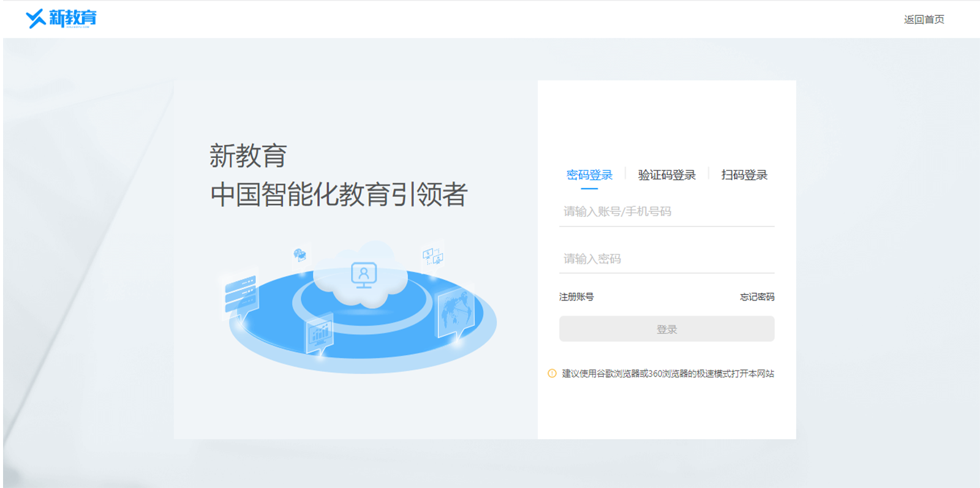Click the 新教育 logo in the header

pos(61,18)
